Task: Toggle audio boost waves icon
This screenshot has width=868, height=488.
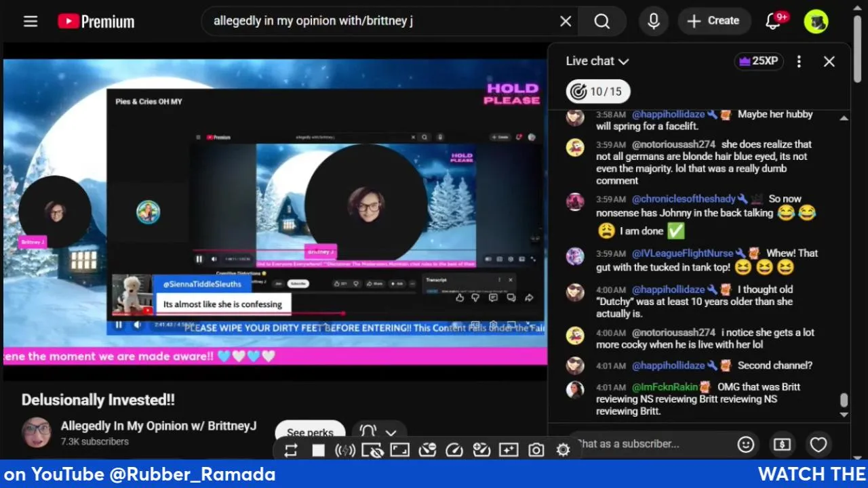Action: pos(345,451)
